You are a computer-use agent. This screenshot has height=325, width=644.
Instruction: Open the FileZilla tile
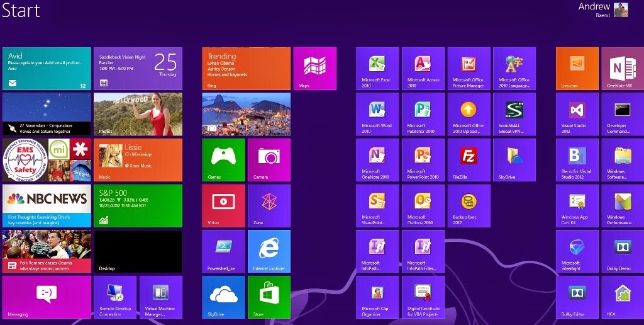pyautogui.click(x=469, y=160)
